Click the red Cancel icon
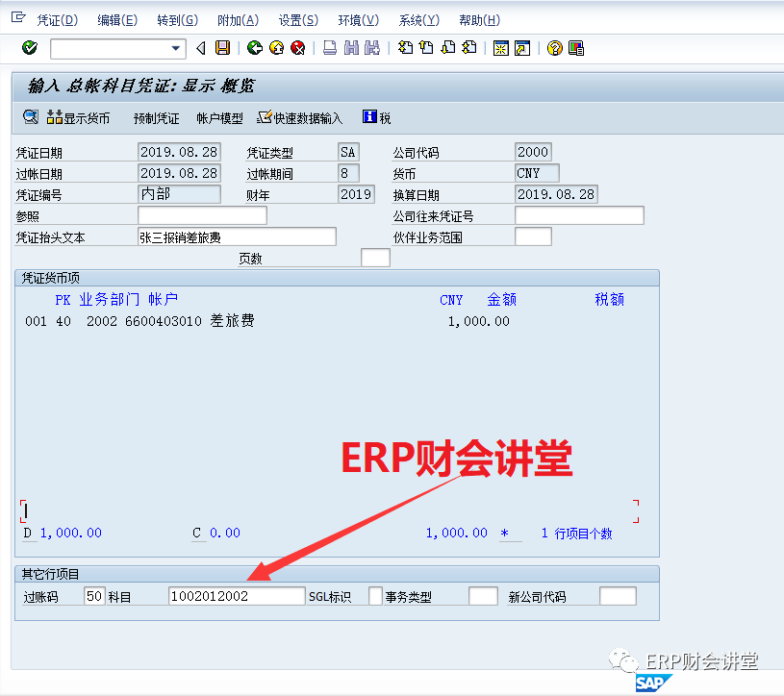Viewport: 784px width, 696px height. coord(298,48)
